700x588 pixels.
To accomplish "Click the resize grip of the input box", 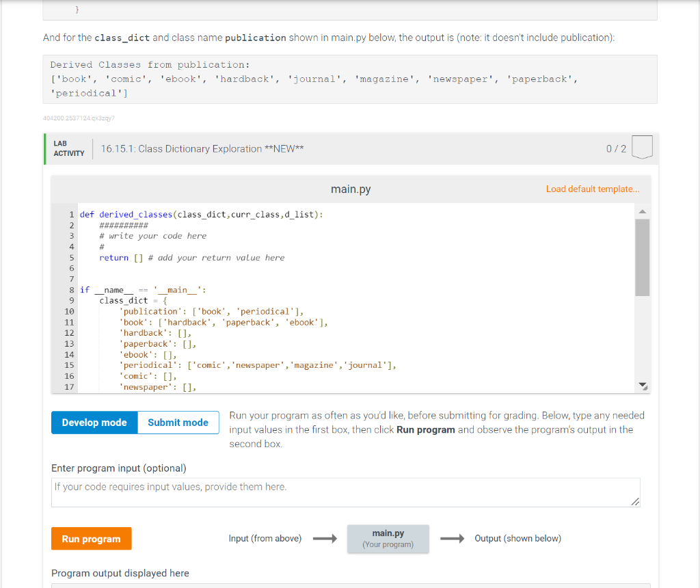I will 636,503.
